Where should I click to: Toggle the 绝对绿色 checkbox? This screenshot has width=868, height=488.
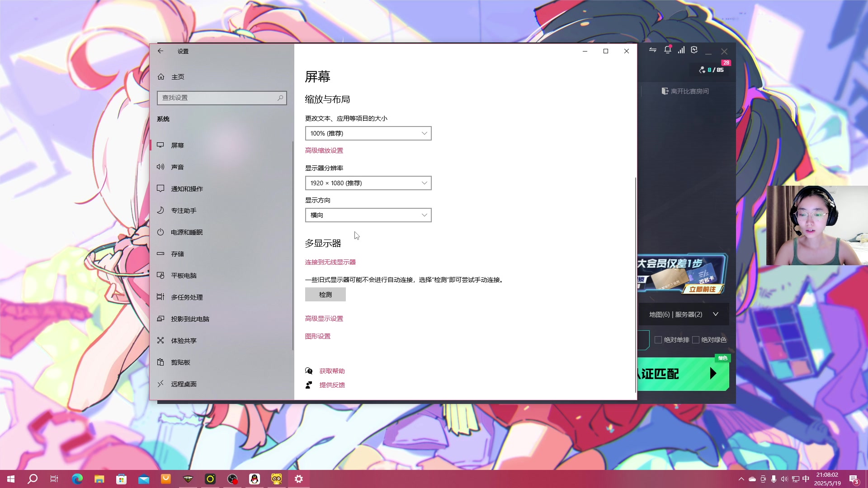(x=696, y=340)
